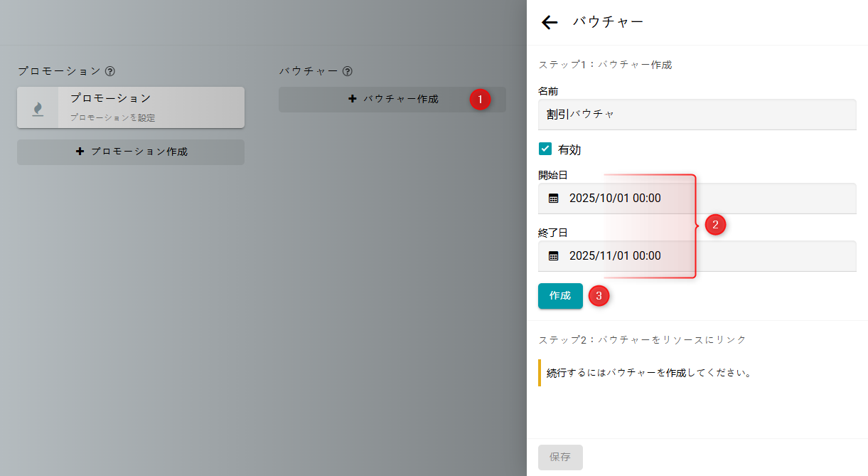Image resolution: width=868 pixels, height=476 pixels.
Task: Click the ステップ2：バウチャーをリソースにリンク text
Action: (643, 340)
